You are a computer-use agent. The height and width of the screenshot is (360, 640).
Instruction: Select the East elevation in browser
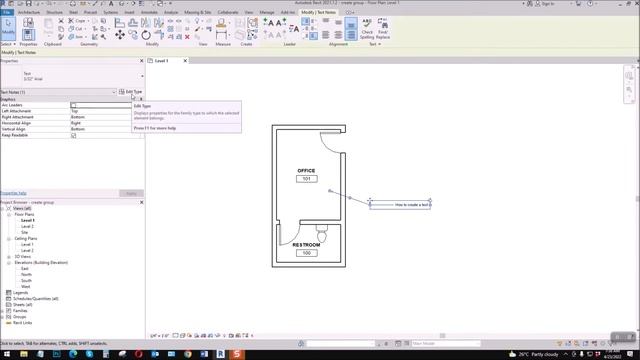click(x=24, y=269)
